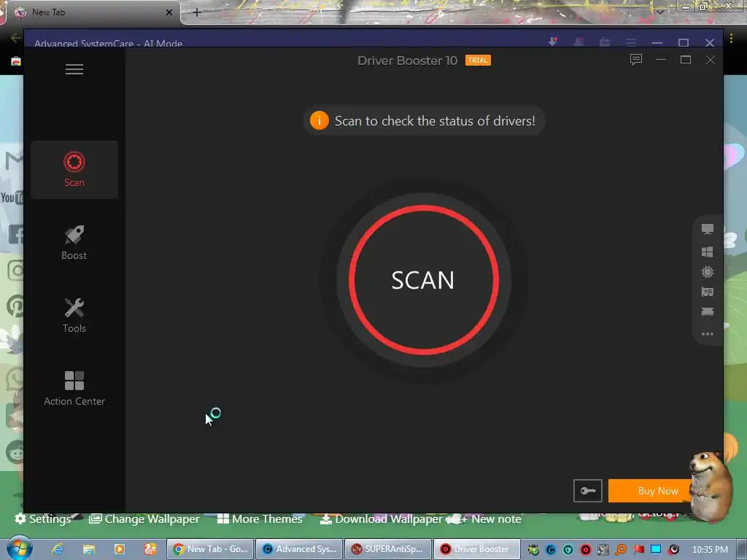Viewport: 747px width, 560px height.
Task: Close the Driver Booster window
Action: pos(711,60)
